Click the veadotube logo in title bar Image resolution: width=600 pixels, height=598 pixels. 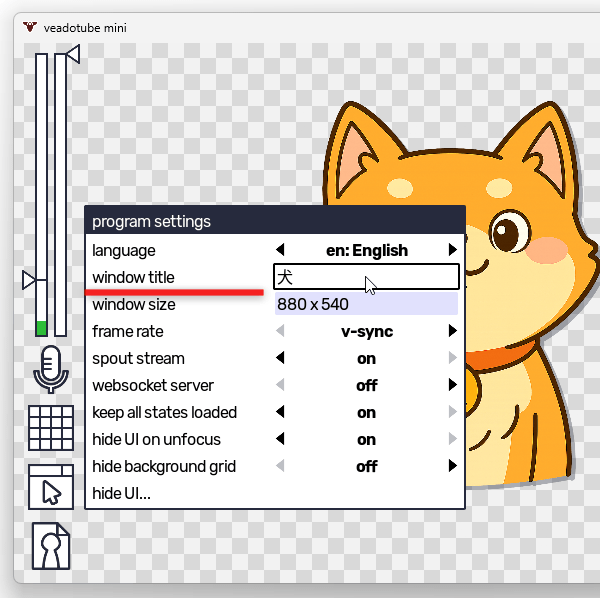(29, 27)
